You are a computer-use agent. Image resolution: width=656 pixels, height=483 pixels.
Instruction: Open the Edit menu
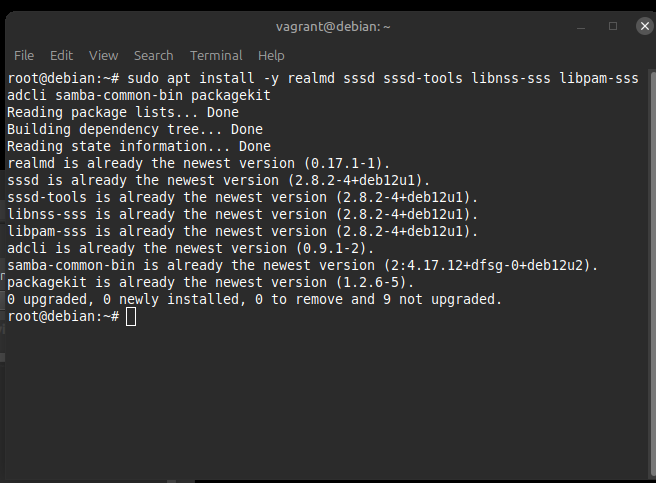62,56
